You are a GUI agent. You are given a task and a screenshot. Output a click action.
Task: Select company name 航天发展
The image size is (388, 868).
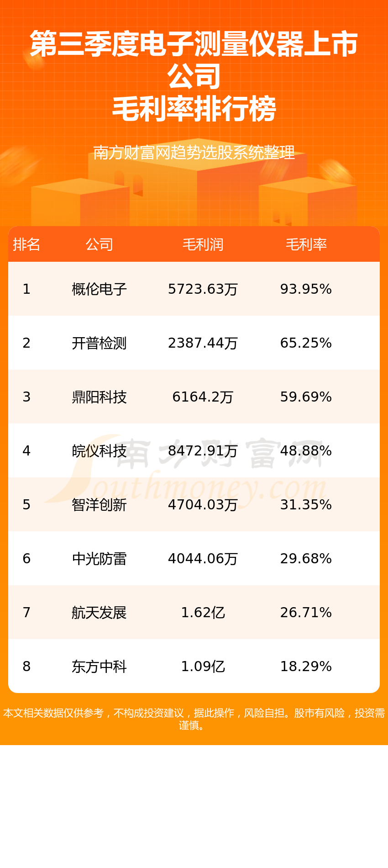click(99, 613)
